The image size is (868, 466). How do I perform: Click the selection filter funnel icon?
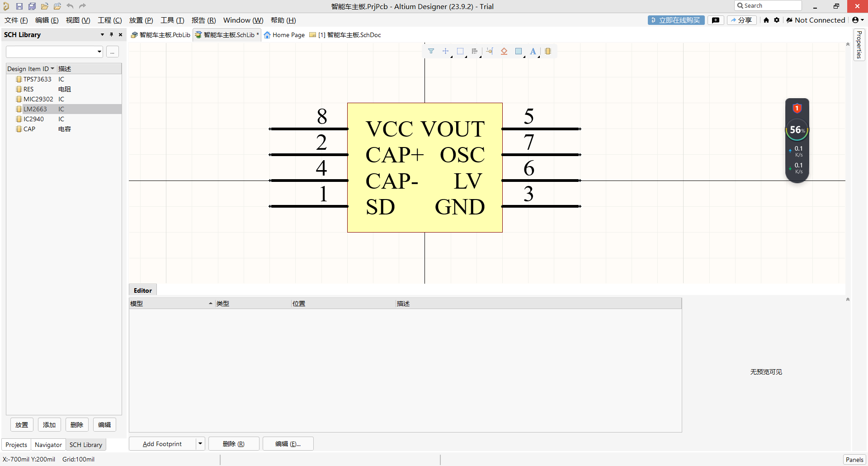[431, 51]
